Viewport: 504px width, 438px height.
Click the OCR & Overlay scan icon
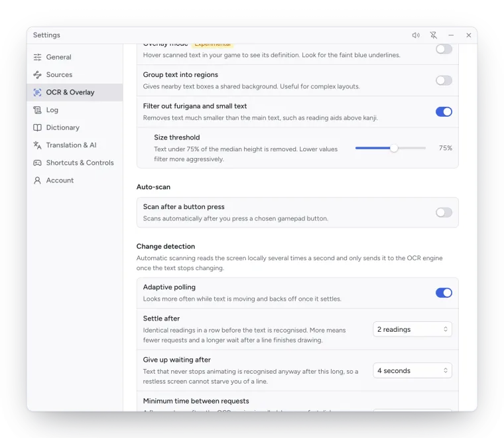point(37,93)
